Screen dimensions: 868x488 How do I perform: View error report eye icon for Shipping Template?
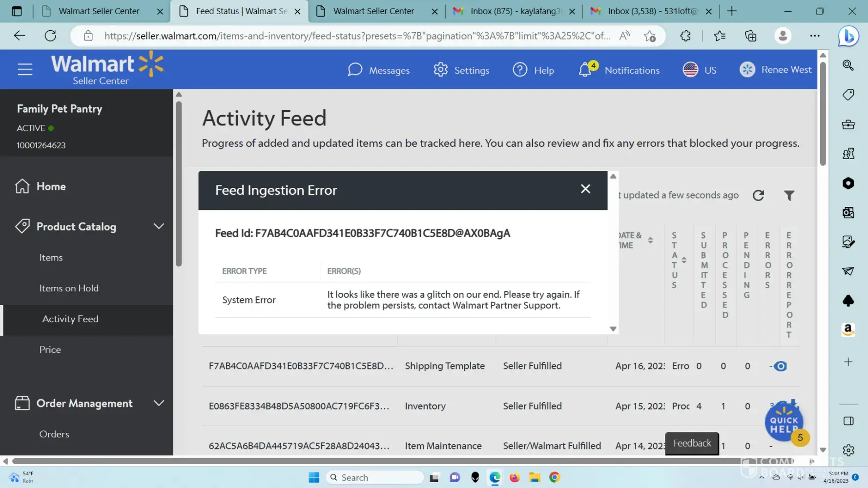click(780, 366)
